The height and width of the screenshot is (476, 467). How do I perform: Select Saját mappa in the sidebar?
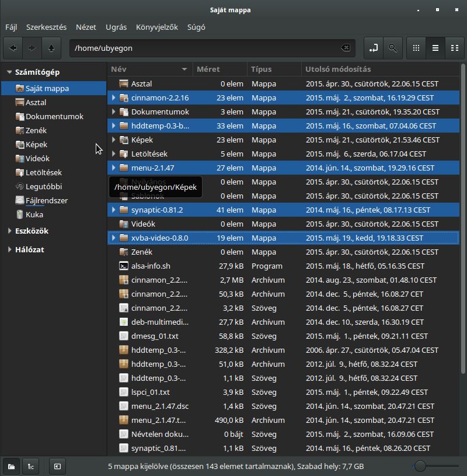pyautogui.click(x=54, y=88)
